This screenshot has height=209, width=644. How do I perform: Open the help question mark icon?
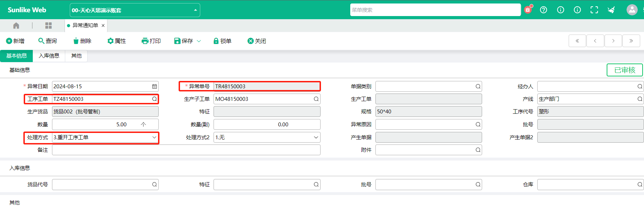click(x=544, y=10)
